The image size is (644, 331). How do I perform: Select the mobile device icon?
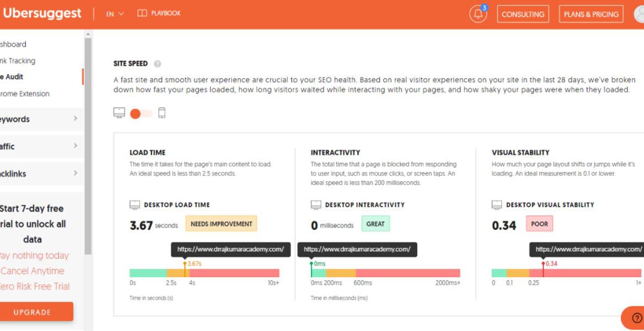tap(162, 113)
